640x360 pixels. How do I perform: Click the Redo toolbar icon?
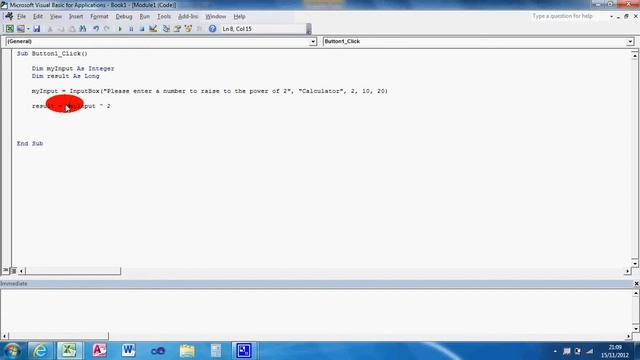(107, 29)
